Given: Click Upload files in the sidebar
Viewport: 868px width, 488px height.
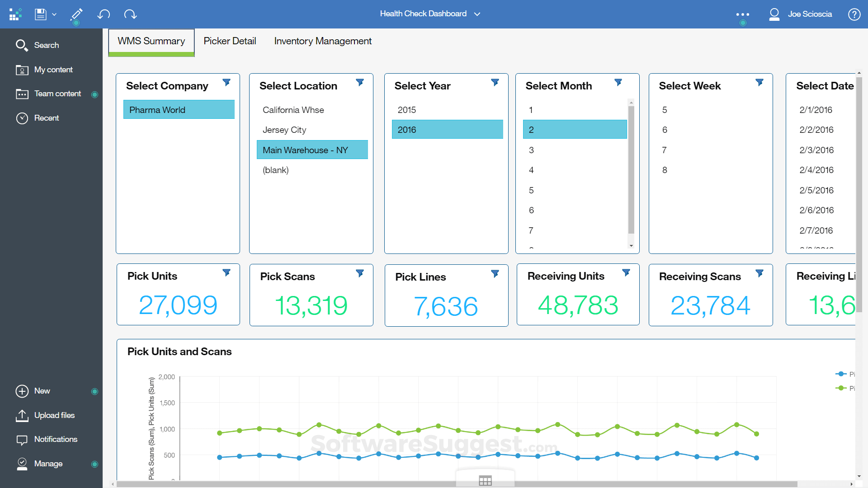Looking at the screenshot, I should click(54, 415).
